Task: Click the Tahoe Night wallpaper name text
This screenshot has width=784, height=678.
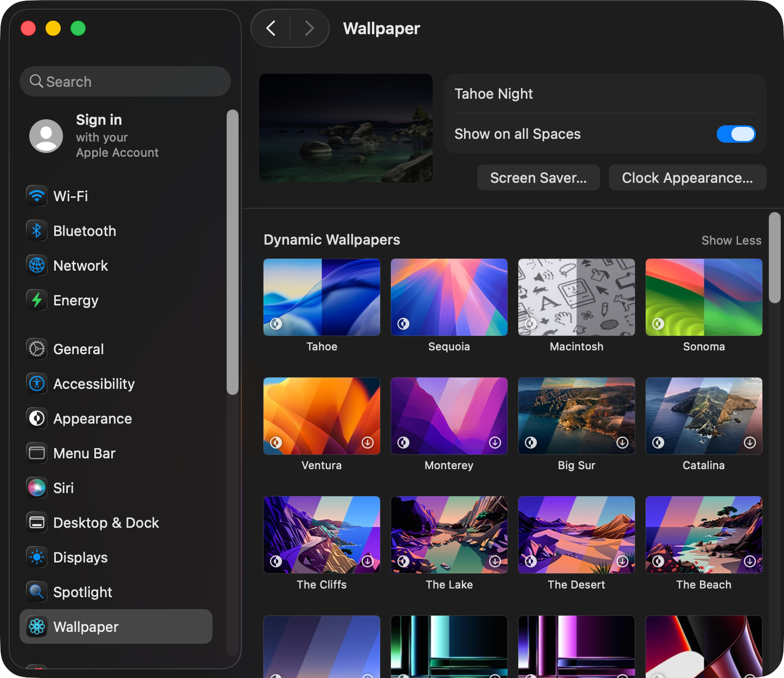Action: coord(493,94)
